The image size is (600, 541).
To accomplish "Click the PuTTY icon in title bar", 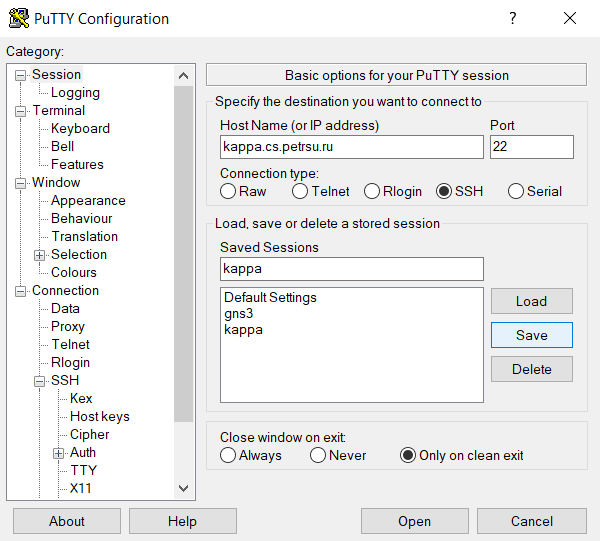I will pos(18,18).
